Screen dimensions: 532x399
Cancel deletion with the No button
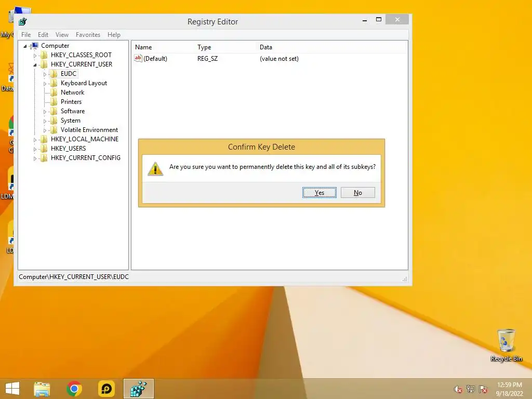pos(357,192)
